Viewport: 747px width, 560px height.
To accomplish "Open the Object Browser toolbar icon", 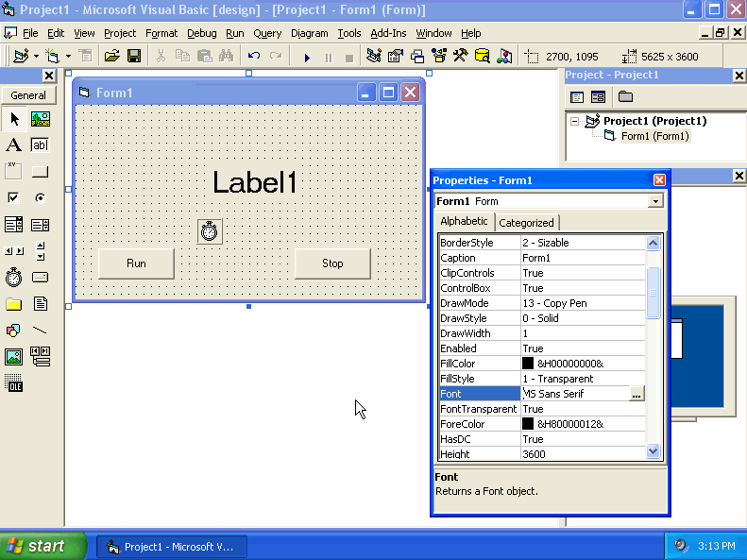I will [x=439, y=57].
